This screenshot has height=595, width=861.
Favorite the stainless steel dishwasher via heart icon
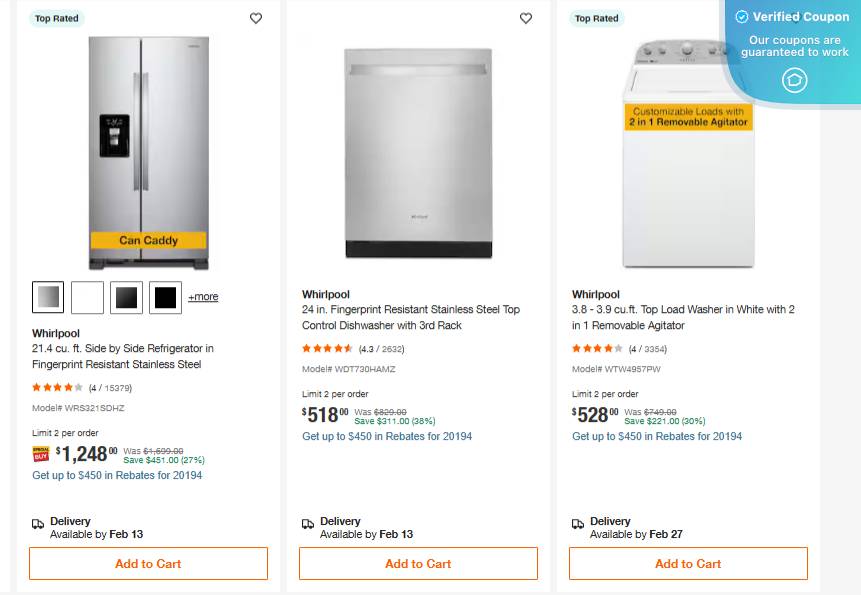tap(525, 18)
